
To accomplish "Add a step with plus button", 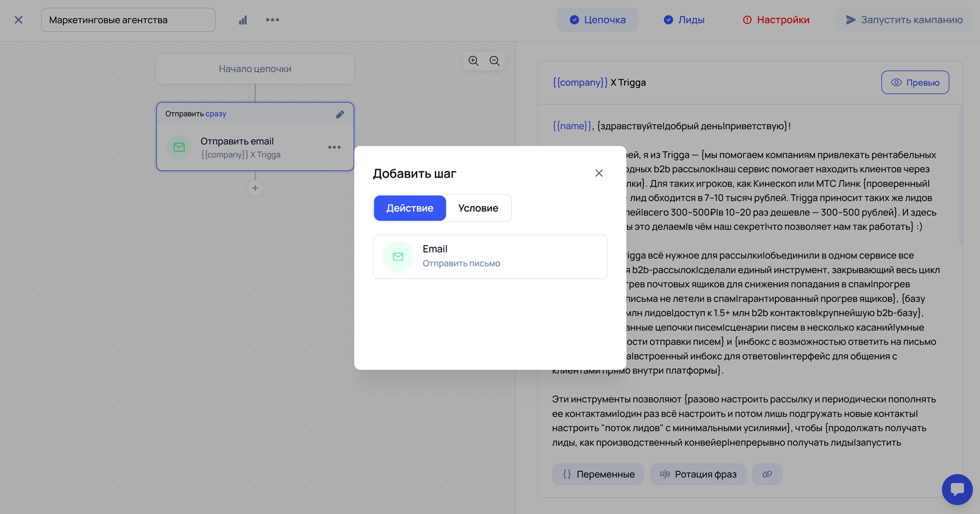I will point(255,188).
